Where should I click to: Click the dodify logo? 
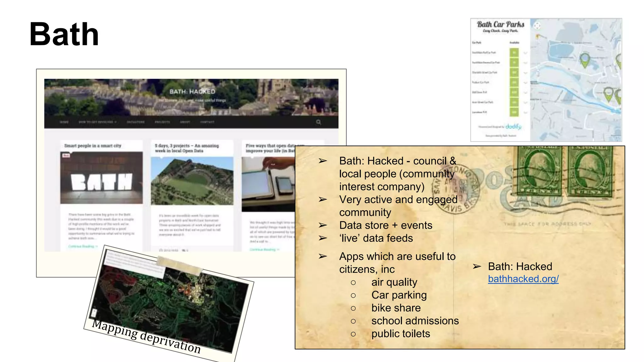pos(514,126)
